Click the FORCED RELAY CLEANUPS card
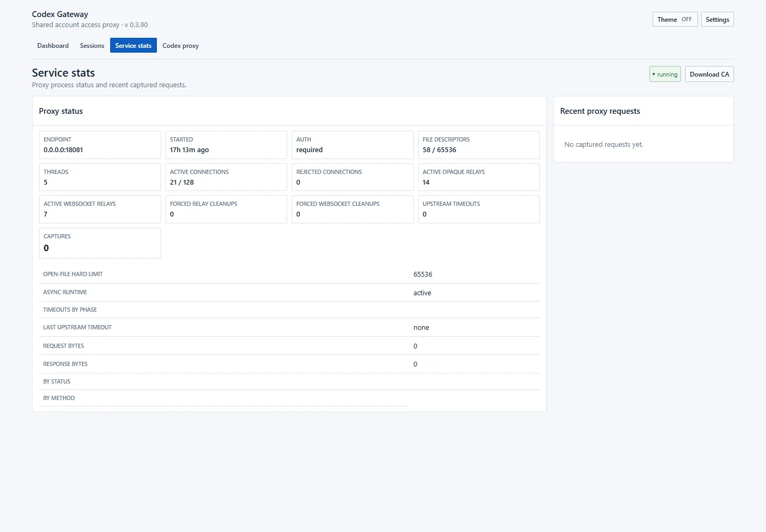This screenshot has width=766, height=532. [x=226, y=209]
